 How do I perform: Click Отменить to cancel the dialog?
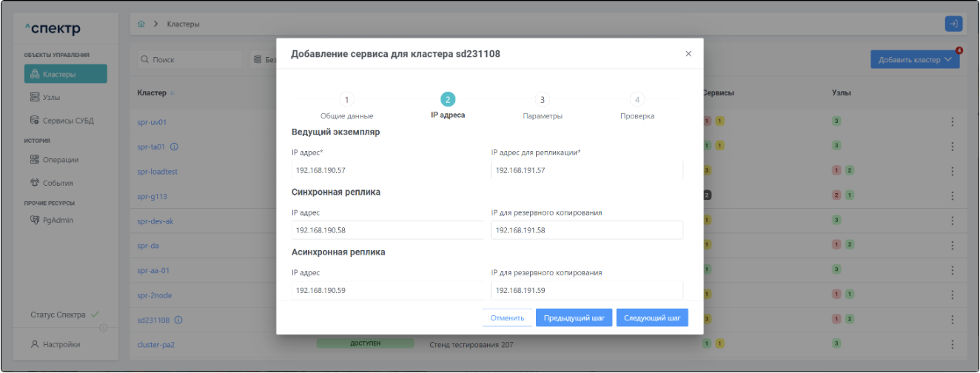507,318
